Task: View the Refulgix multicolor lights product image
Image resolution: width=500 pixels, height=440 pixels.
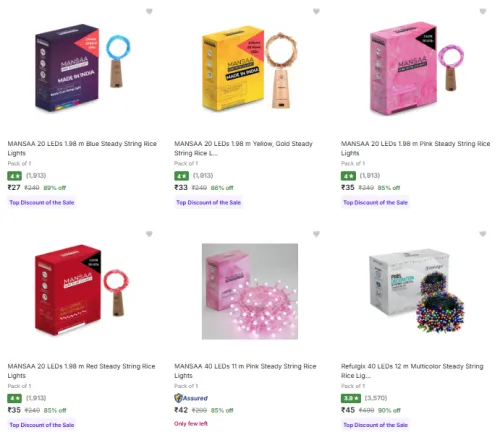Action: click(417, 291)
